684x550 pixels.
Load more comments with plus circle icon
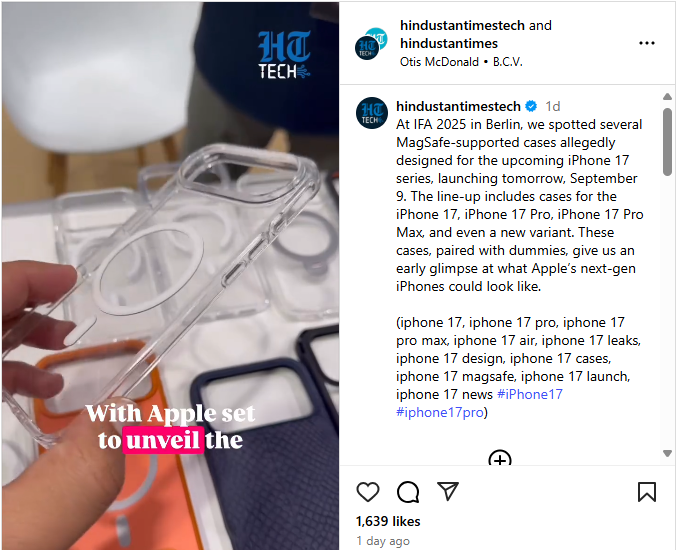point(500,458)
